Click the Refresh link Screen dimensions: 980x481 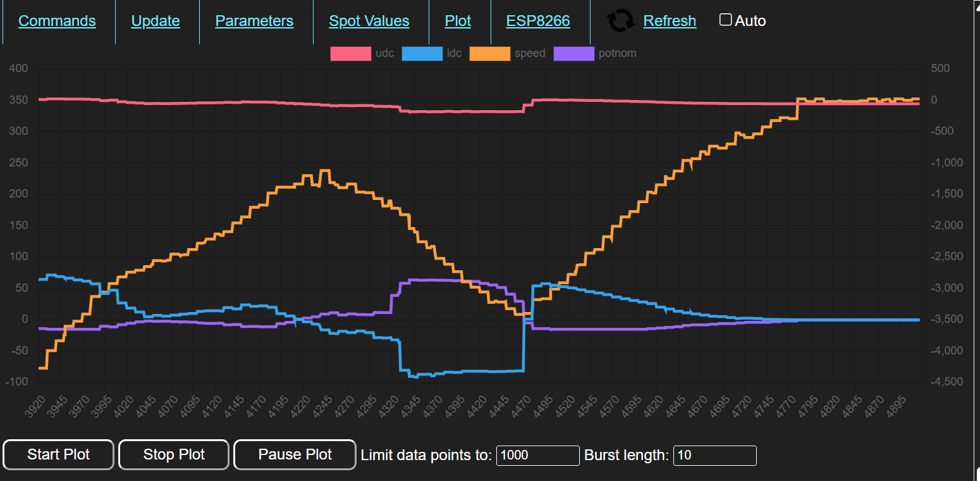click(670, 21)
